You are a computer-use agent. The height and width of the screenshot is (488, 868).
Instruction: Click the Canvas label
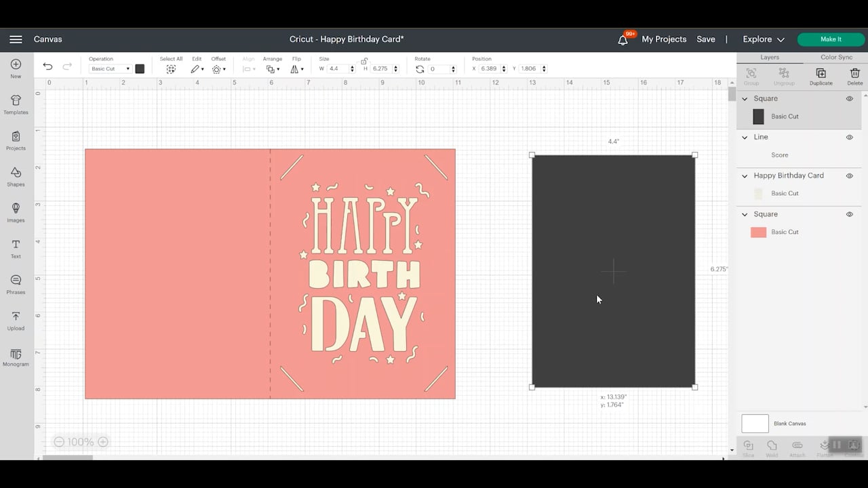[x=48, y=39]
